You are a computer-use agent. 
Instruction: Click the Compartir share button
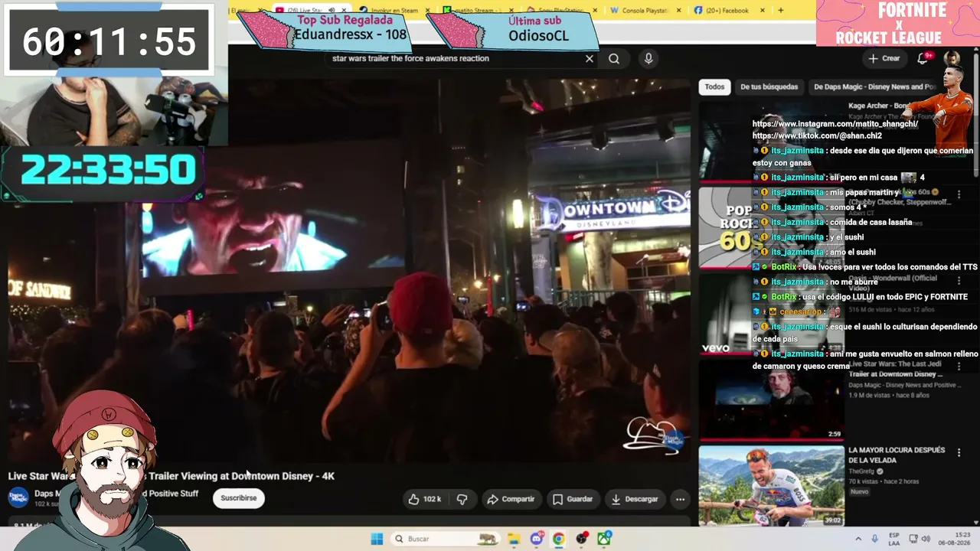tap(511, 499)
